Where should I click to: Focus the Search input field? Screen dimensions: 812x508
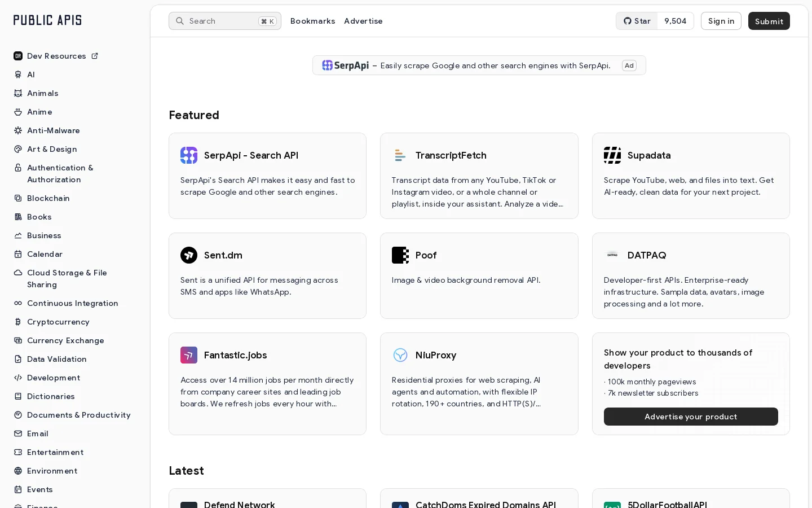point(225,21)
